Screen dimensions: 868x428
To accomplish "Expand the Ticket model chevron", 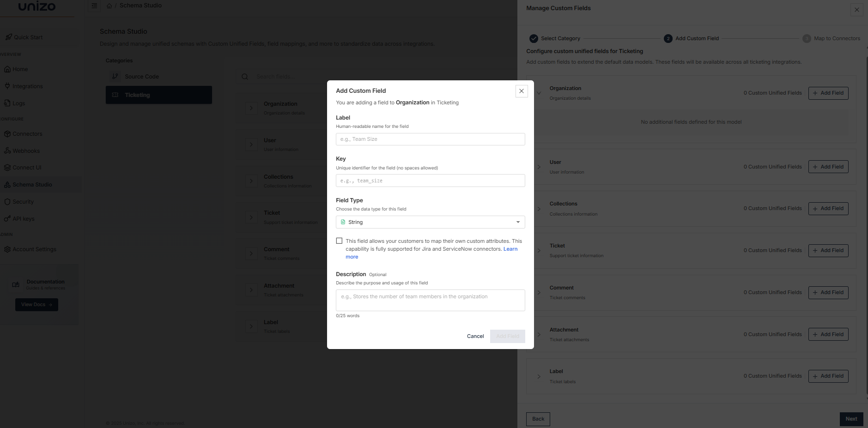I will coord(538,250).
